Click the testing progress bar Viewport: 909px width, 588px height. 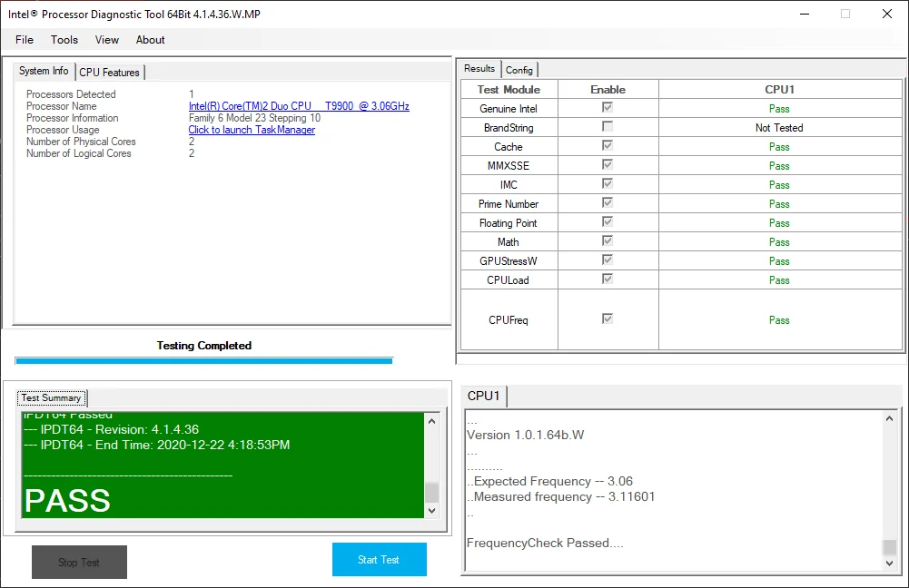click(x=204, y=361)
